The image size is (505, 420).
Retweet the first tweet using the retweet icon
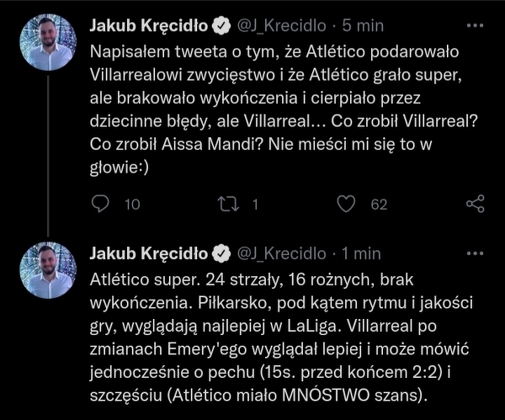pyautogui.click(x=228, y=204)
